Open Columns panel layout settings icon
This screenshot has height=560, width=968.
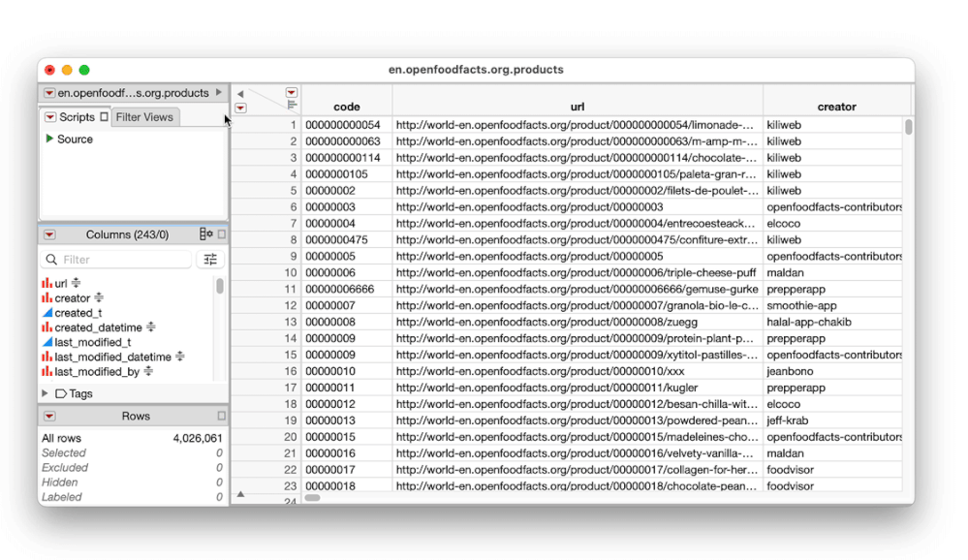(x=206, y=234)
